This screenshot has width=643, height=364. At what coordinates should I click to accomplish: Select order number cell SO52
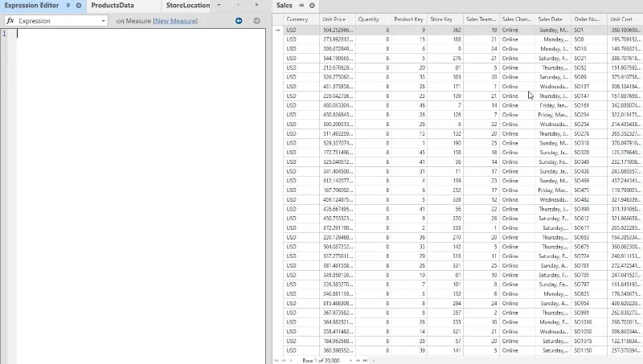click(x=589, y=67)
